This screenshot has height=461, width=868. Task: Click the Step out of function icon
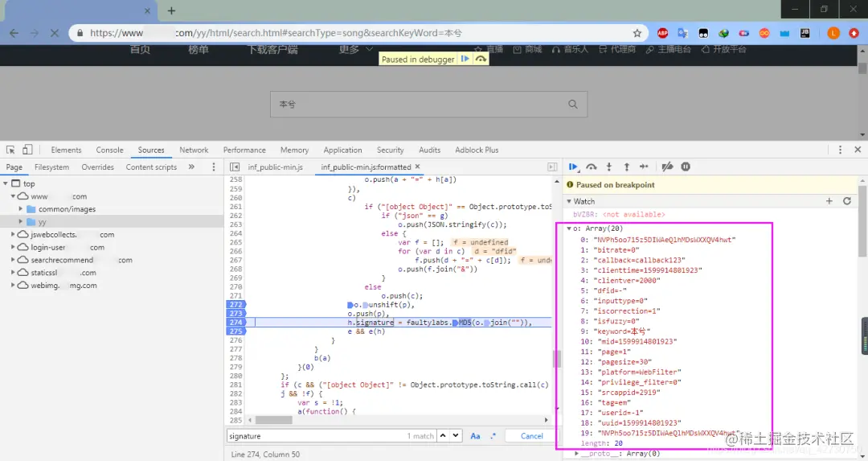(x=627, y=167)
